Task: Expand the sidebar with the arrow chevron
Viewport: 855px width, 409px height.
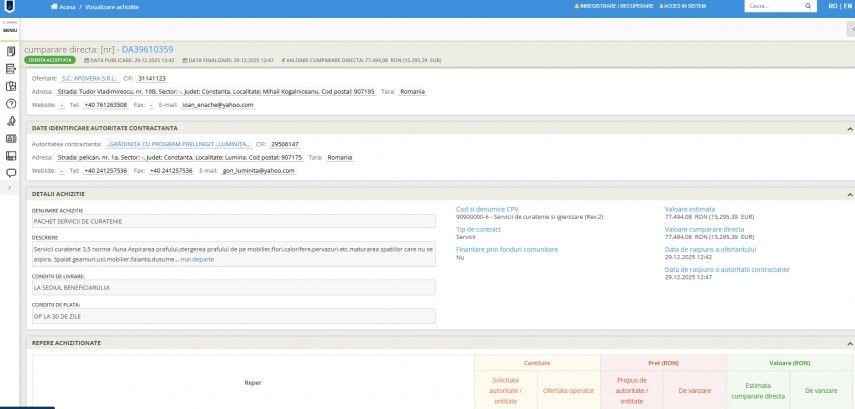Action: [9, 187]
